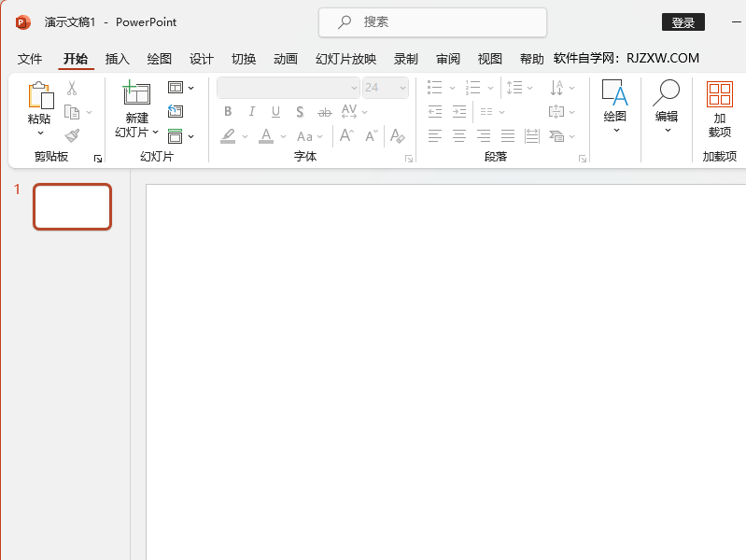Expand the Paste options arrow
Screen dimensions: 746x560
point(40,133)
